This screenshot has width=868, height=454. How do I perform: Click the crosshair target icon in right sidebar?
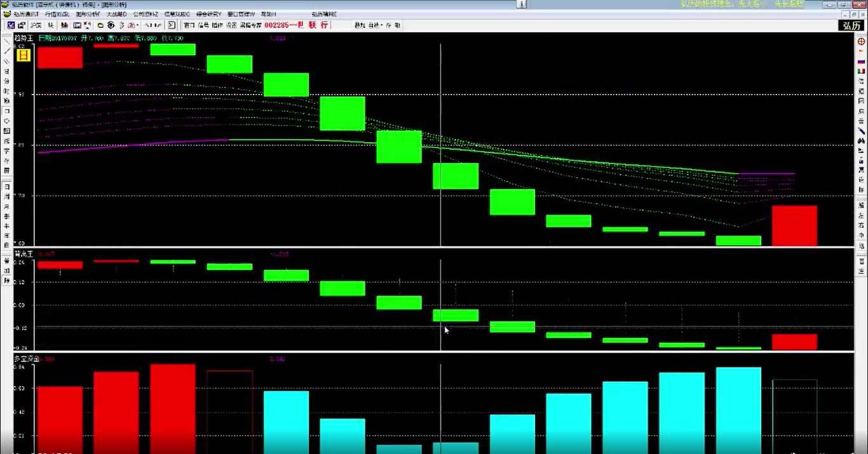tap(861, 41)
